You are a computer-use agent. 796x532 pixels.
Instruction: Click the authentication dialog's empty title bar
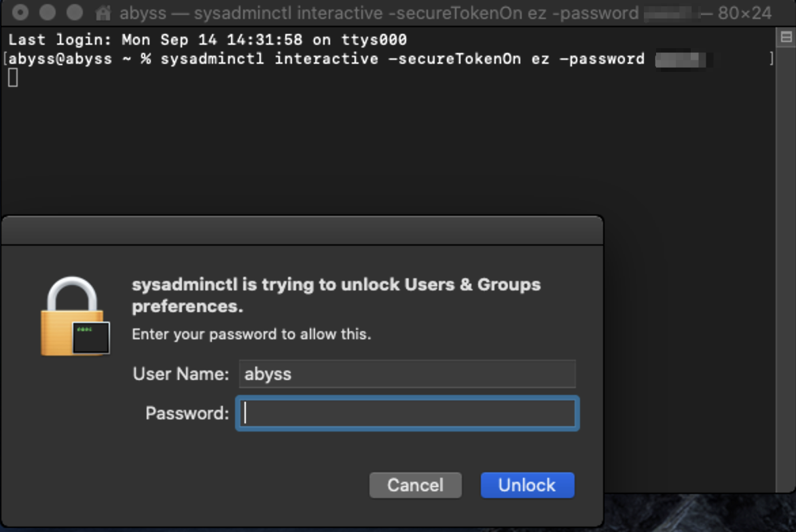[302, 231]
